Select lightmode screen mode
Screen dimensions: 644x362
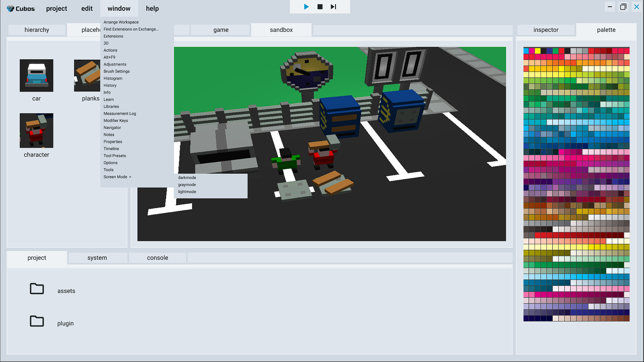(187, 192)
